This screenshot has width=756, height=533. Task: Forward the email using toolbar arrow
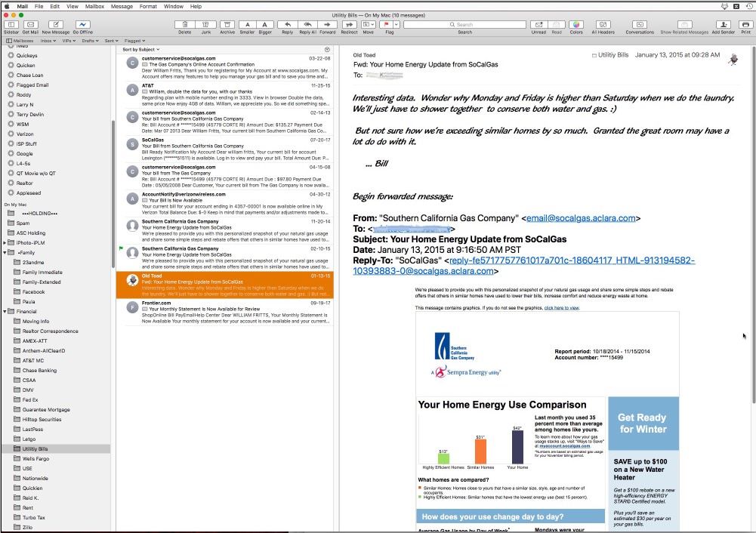coord(327,25)
